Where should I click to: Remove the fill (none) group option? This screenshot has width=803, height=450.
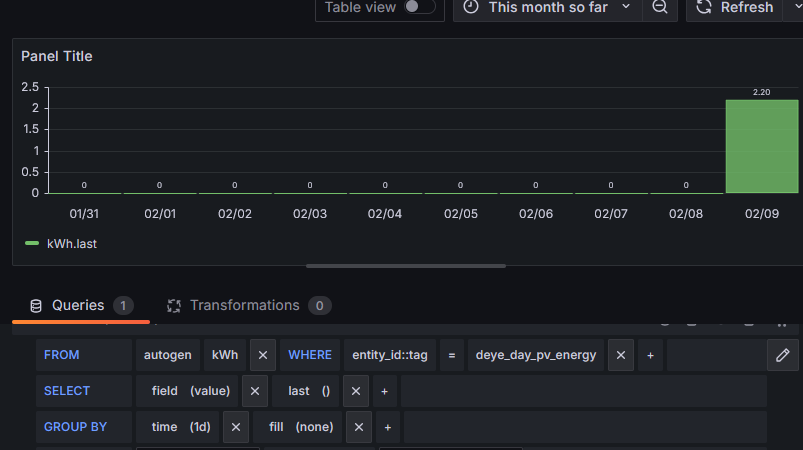tap(358, 427)
